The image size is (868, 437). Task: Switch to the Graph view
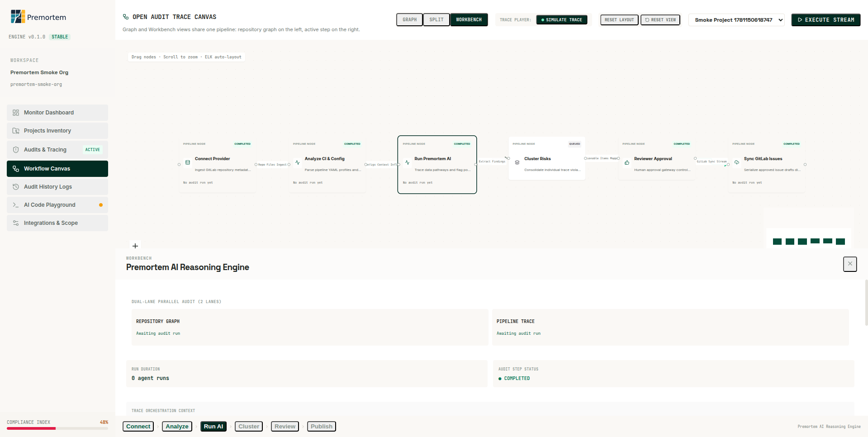[409, 20]
